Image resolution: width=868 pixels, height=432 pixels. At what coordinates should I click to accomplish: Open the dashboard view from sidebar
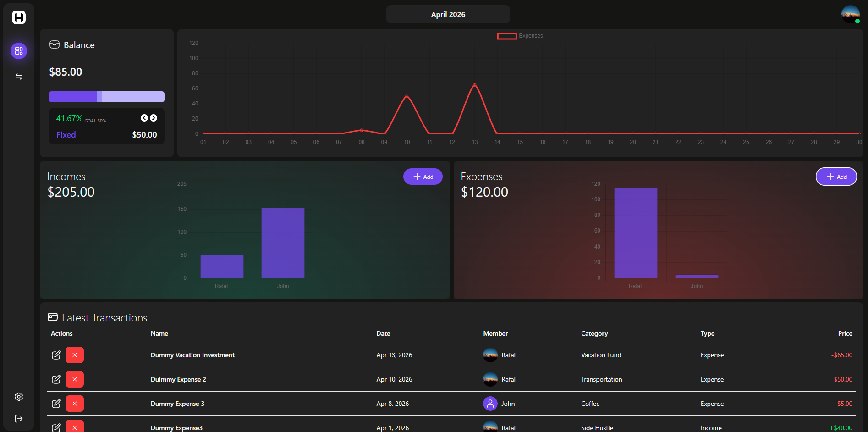coord(19,51)
